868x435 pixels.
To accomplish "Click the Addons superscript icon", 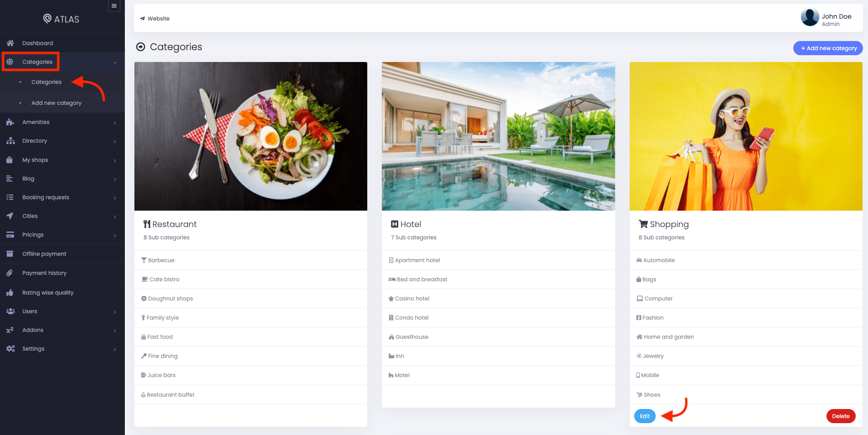I will coord(10,330).
